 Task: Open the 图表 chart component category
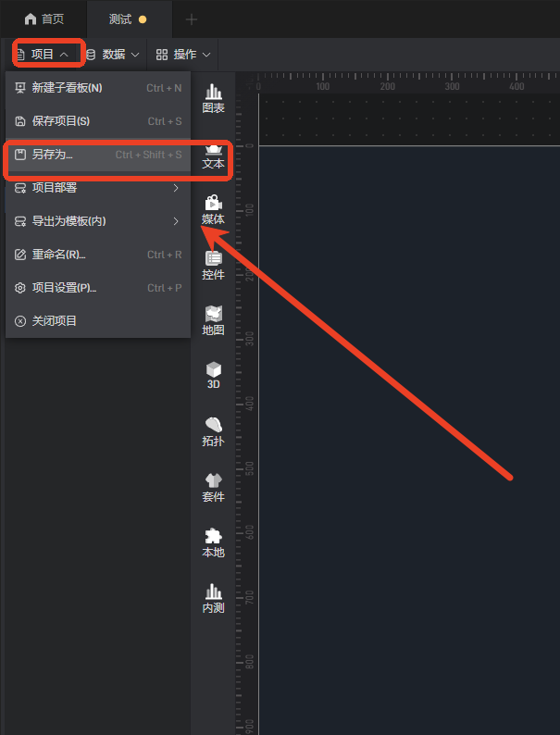(x=213, y=98)
